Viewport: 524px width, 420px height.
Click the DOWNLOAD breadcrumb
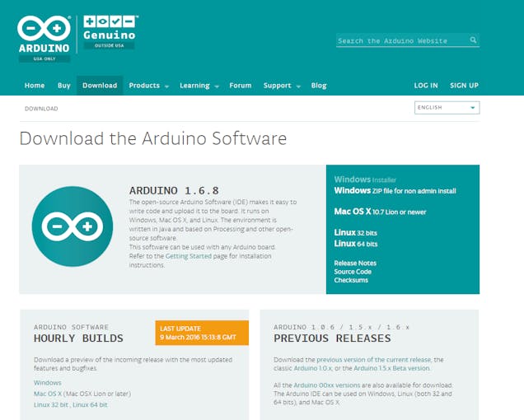click(41, 109)
